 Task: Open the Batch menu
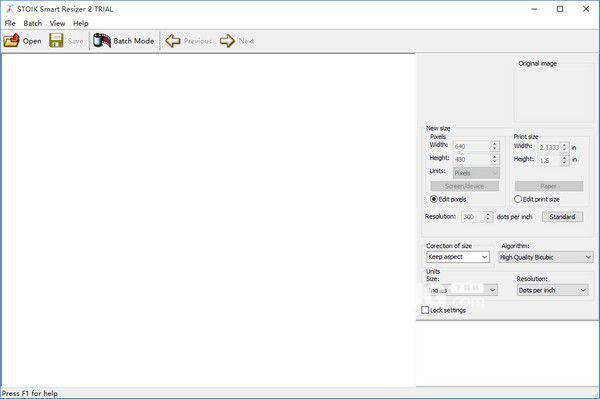[x=33, y=23]
